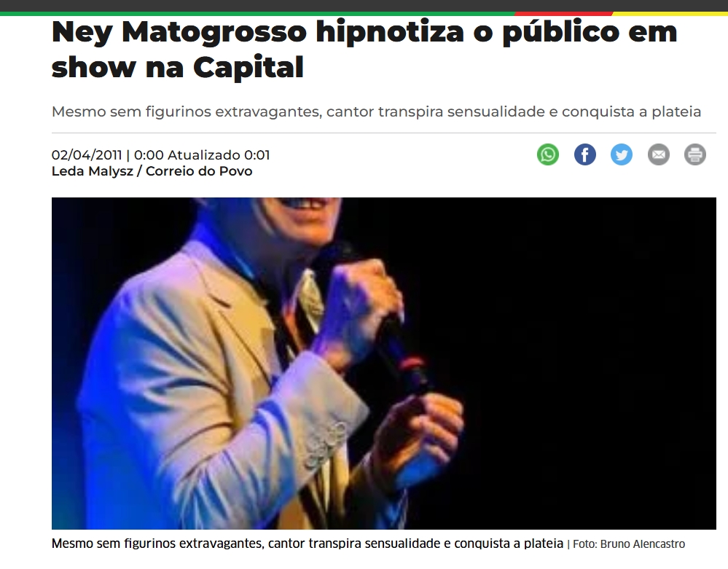This screenshot has width=728, height=569.
Task: Click author name Leda Malysz
Action: [x=93, y=171]
